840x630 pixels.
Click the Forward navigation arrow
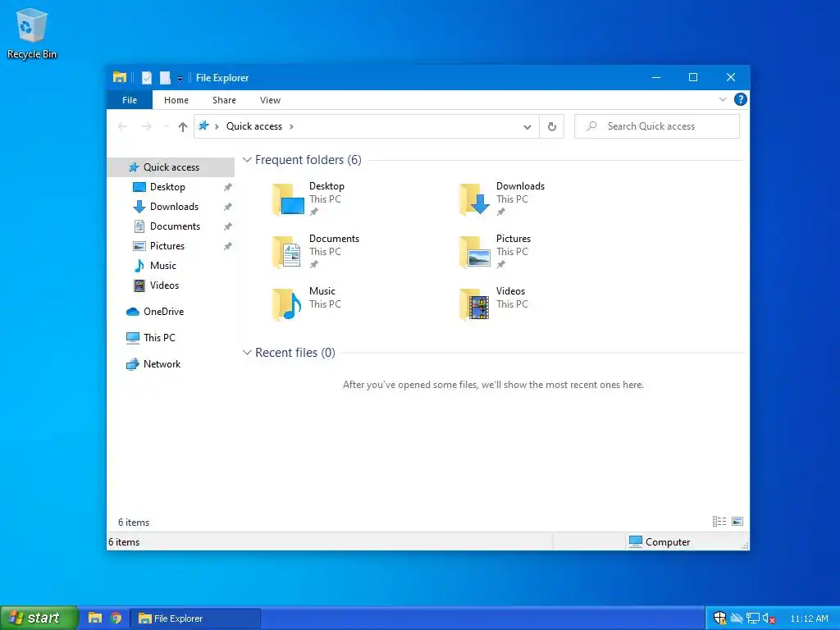(146, 126)
